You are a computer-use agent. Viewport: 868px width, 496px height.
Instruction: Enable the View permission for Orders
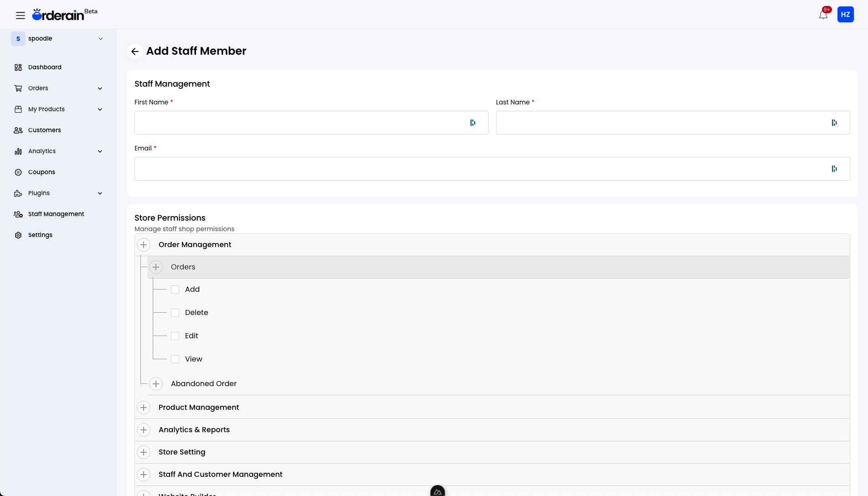coord(175,359)
